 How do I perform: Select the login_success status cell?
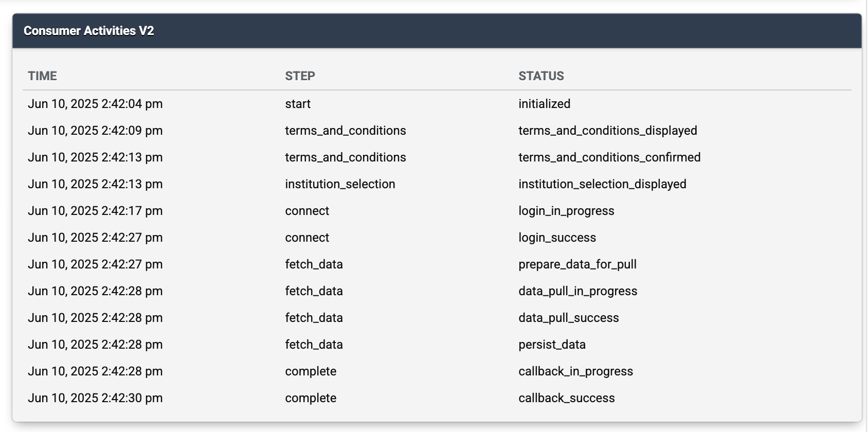pyautogui.click(x=557, y=238)
